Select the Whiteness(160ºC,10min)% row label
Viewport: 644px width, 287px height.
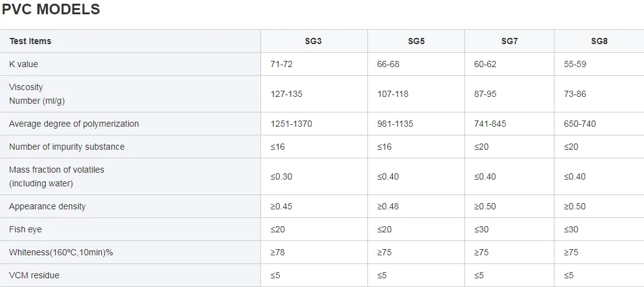[x=61, y=252]
